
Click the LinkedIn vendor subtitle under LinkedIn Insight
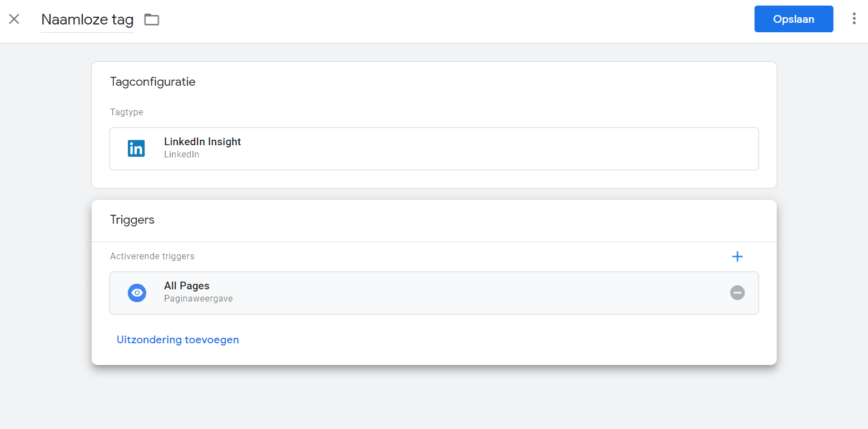182,155
